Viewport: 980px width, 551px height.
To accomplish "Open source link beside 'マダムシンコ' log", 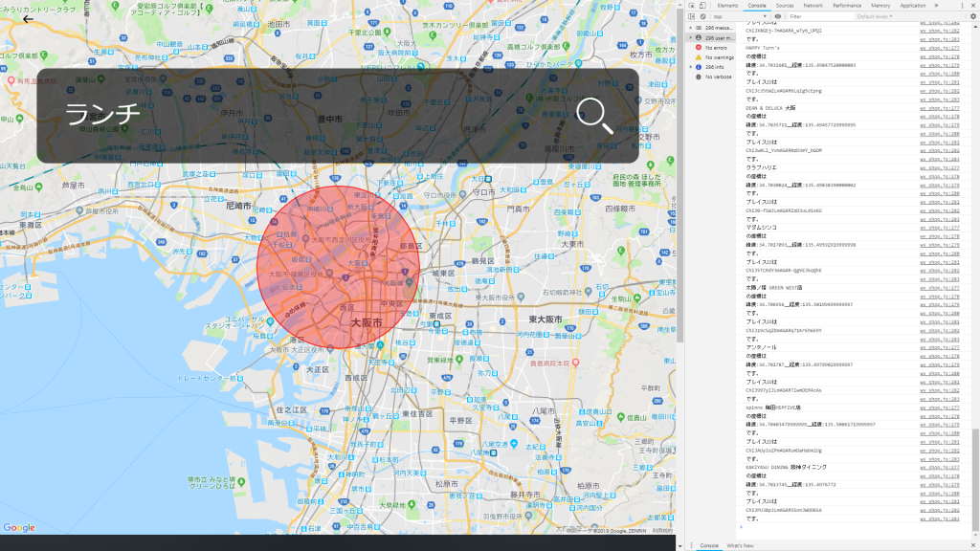I will tap(940, 228).
